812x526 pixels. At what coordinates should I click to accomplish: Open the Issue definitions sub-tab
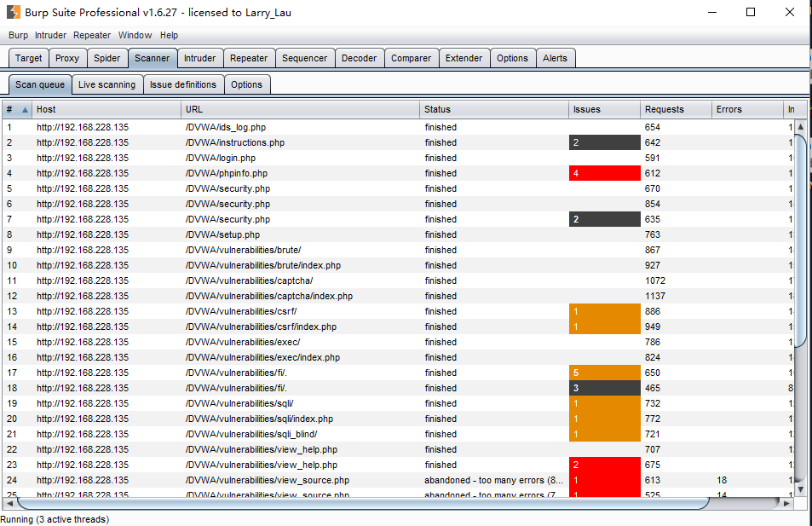click(x=183, y=84)
